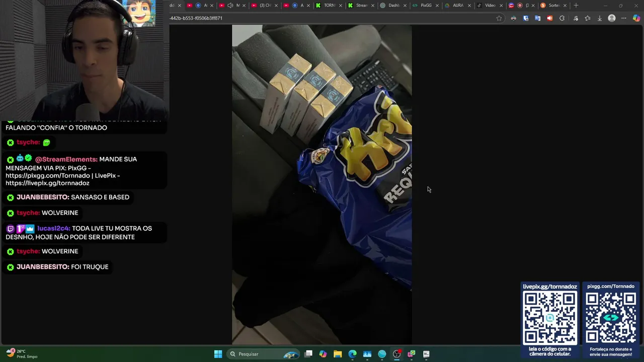Viewport: 644px width, 362px height.
Task: Open Task View in the taskbar
Action: 308,354
